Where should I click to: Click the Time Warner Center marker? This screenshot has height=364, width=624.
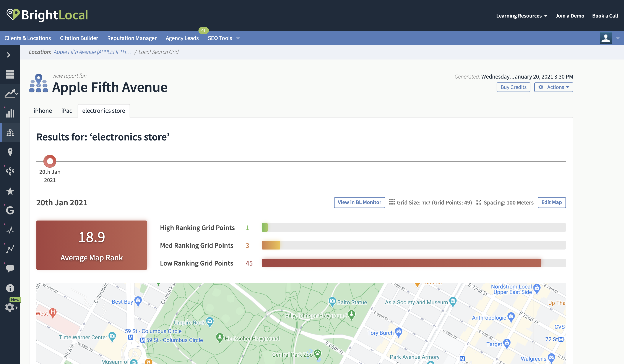112,337
